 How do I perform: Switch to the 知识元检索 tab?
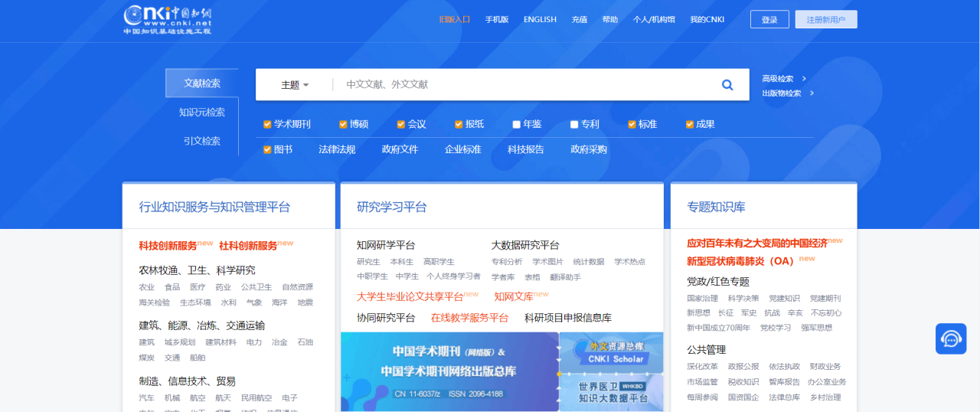click(202, 113)
